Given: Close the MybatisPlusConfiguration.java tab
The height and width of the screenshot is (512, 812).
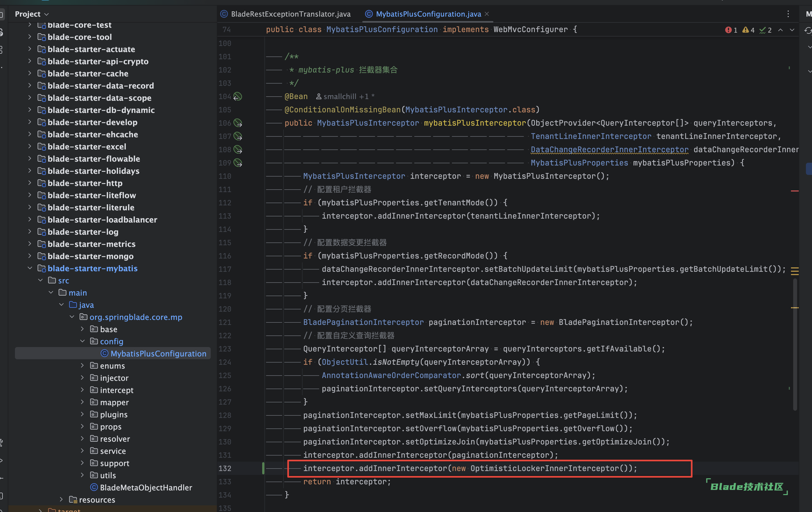Looking at the screenshot, I should point(486,14).
